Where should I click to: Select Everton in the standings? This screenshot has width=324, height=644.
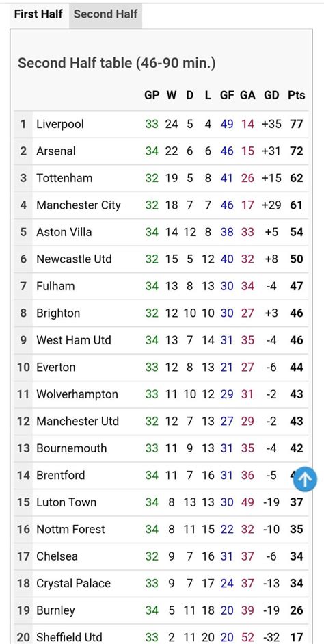(56, 368)
